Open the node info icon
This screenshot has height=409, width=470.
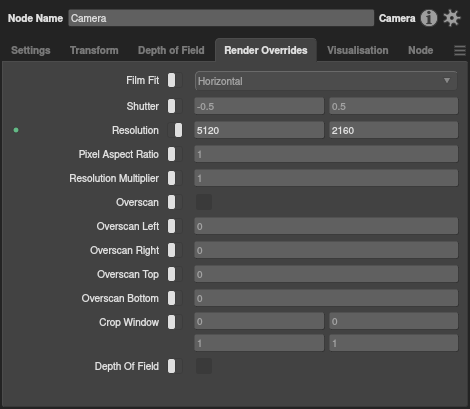click(429, 18)
